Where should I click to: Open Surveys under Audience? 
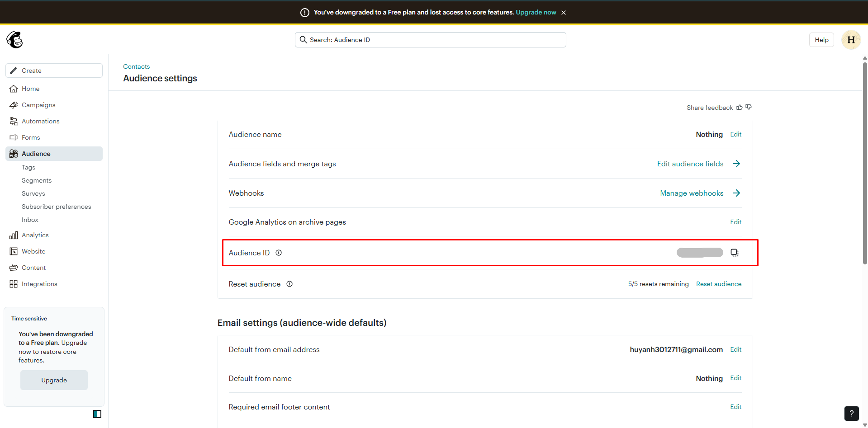tap(33, 193)
